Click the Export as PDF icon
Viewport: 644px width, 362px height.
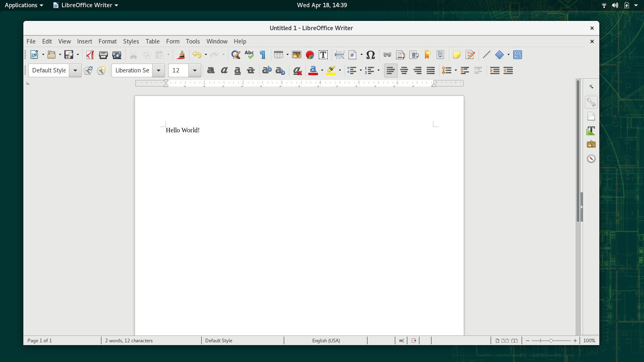point(90,55)
